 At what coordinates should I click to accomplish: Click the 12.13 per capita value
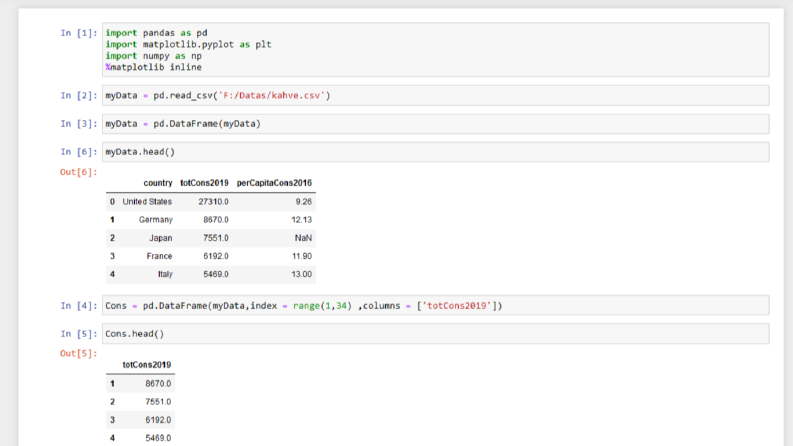[301, 220]
